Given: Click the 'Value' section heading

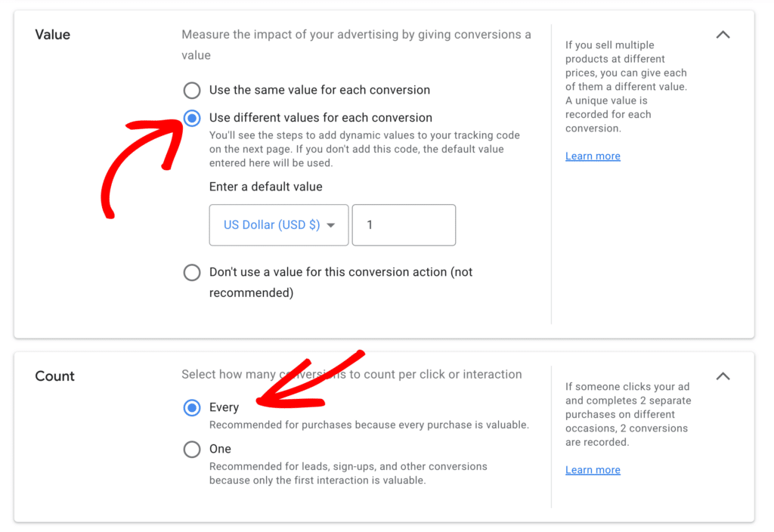Looking at the screenshot, I should (x=52, y=35).
